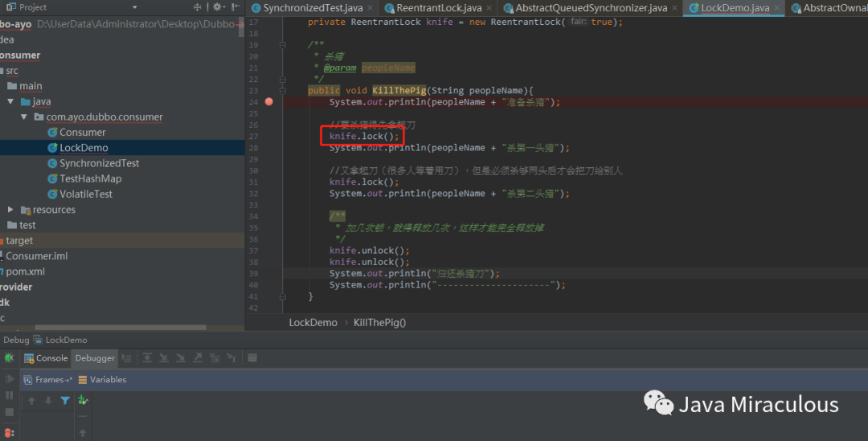Add a new watch with green plus icon
The width and height of the screenshot is (868, 441).
coord(83,399)
